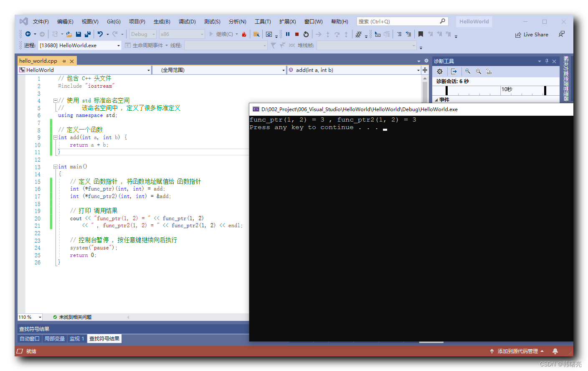Click the Navigate Backward arrow icon
This screenshot has width=588, height=371.
(x=28, y=34)
